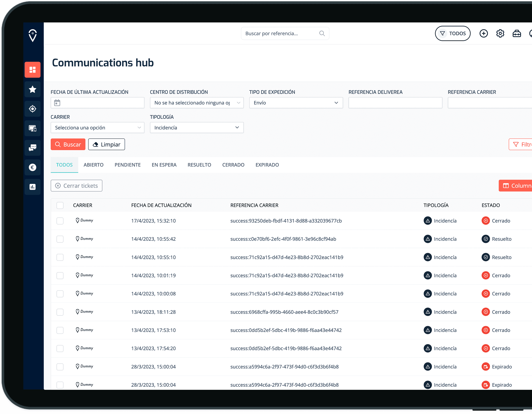Check the row dated 14/4/2023, 10:55:42
532x414 pixels.
(x=60, y=239)
